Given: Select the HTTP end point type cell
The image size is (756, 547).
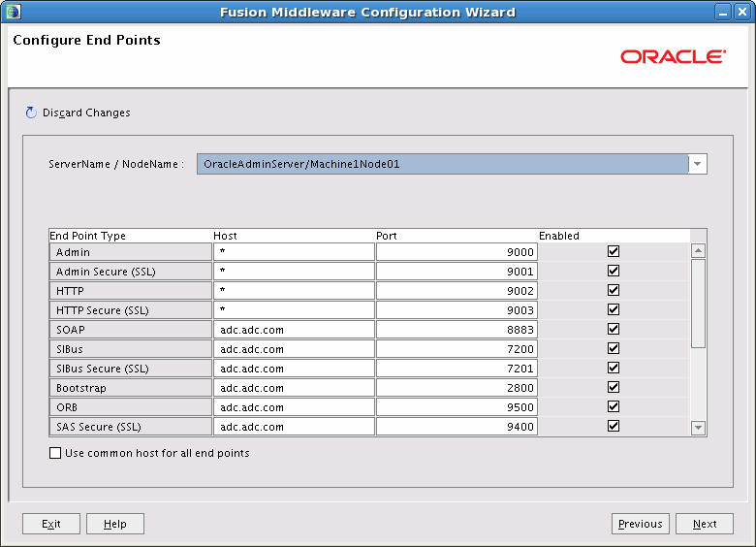Looking at the screenshot, I should pyautogui.click(x=131, y=290).
